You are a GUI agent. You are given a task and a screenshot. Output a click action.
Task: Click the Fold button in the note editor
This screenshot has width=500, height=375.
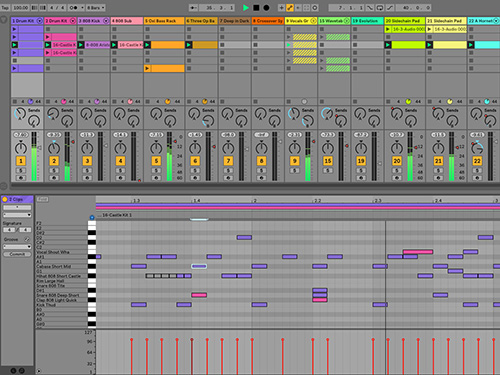[42, 199]
